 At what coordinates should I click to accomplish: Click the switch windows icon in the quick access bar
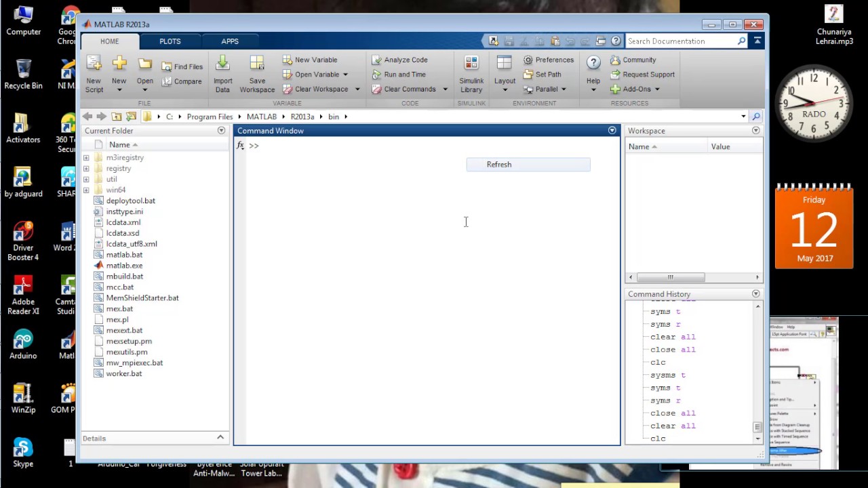[601, 41]
